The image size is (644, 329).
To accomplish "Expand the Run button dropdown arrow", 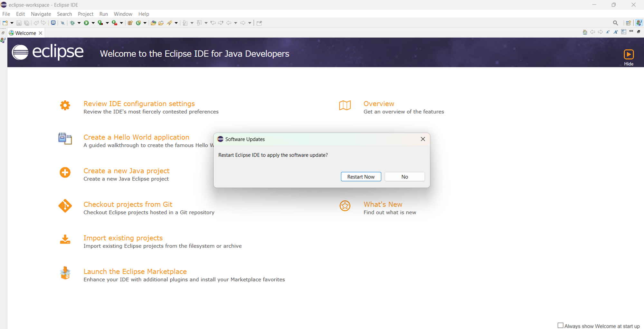I will tap(93, 23).
